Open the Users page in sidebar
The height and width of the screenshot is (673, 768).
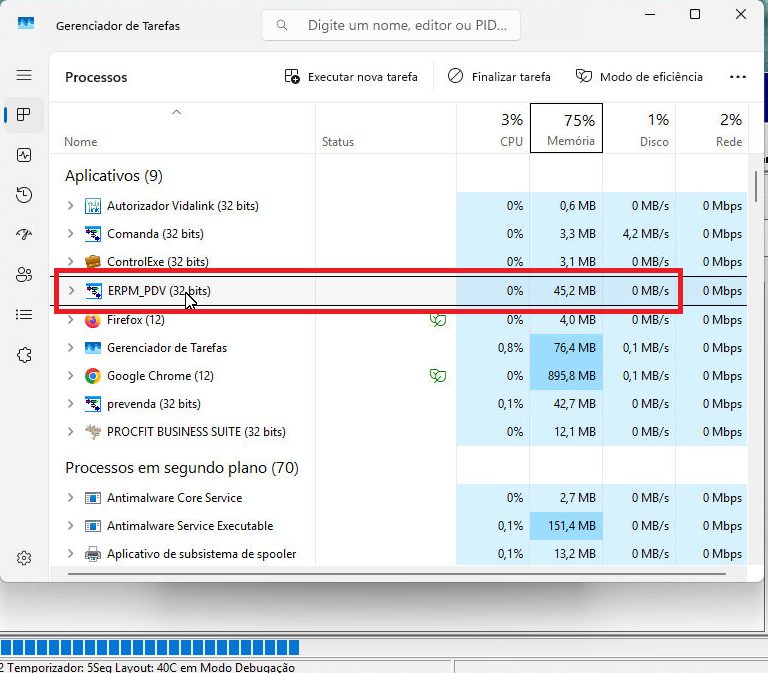(24, 274)
